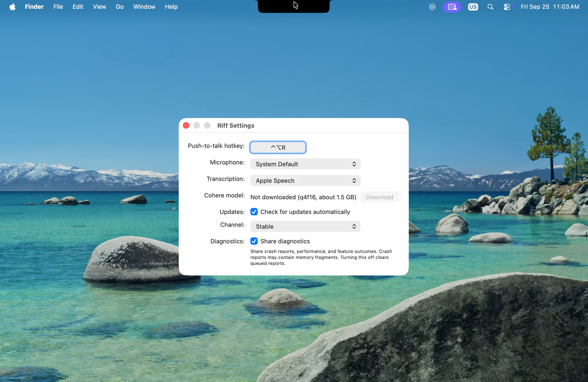Click the Not downloaded status text
Screen dimensions: 588x382
click(303, 197)
